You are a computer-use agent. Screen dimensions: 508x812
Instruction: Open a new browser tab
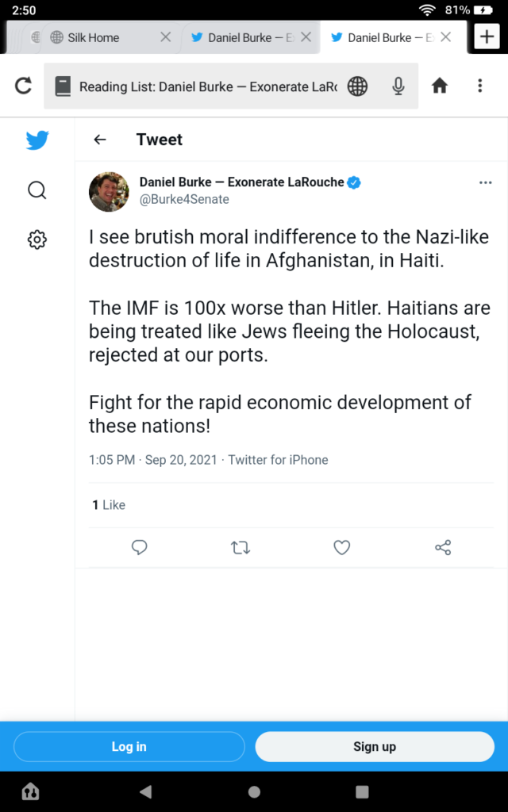(486, 36)
